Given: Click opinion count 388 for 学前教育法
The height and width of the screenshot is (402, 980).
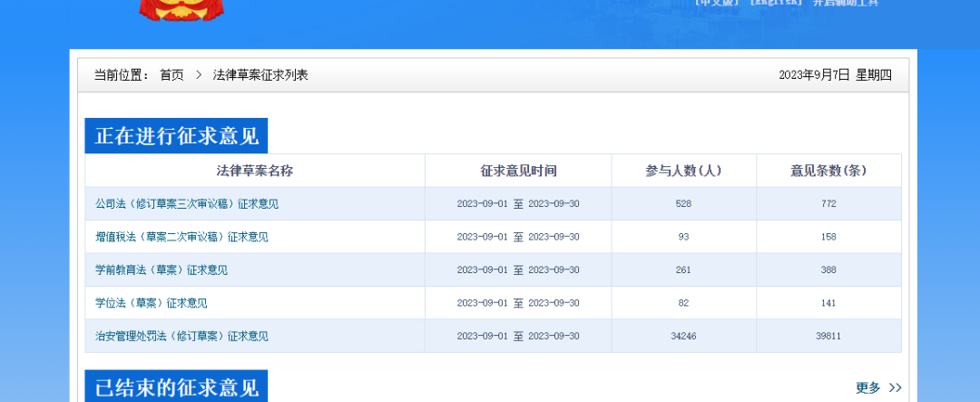Looking at the screenshot, I should pos(828,270).
